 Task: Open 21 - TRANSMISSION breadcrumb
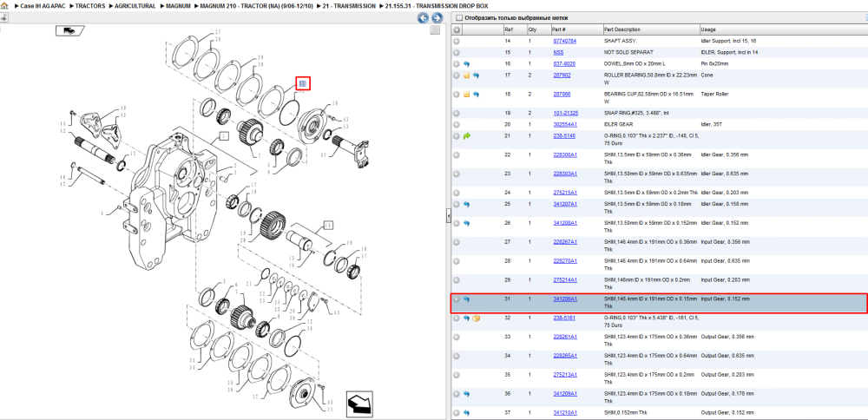tap(351, 5)
